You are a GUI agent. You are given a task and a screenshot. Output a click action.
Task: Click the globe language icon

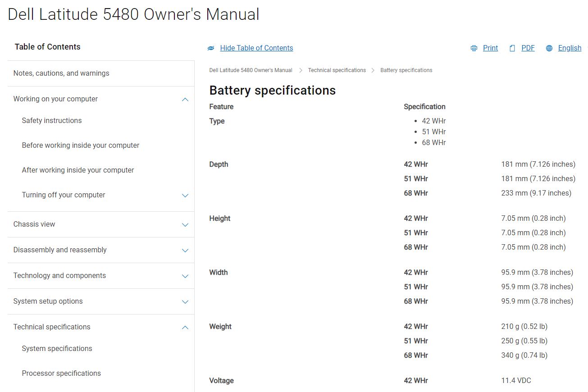coord(549,48)
